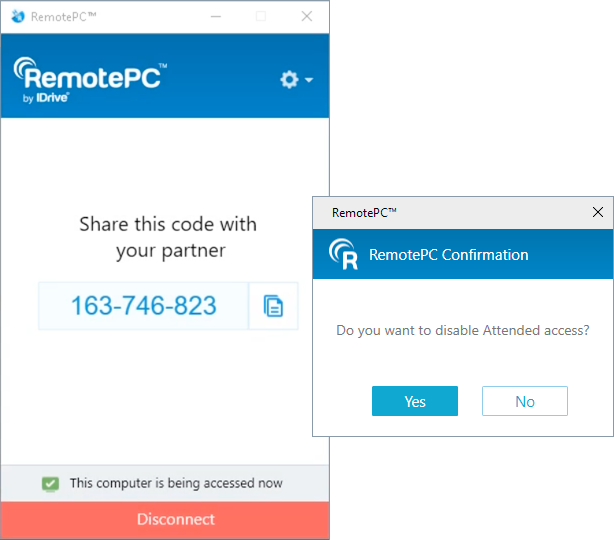The height and width of the screenshot is (540, 614).
Task: Click the 'Share this code with your partner' text
Action: 168,237
